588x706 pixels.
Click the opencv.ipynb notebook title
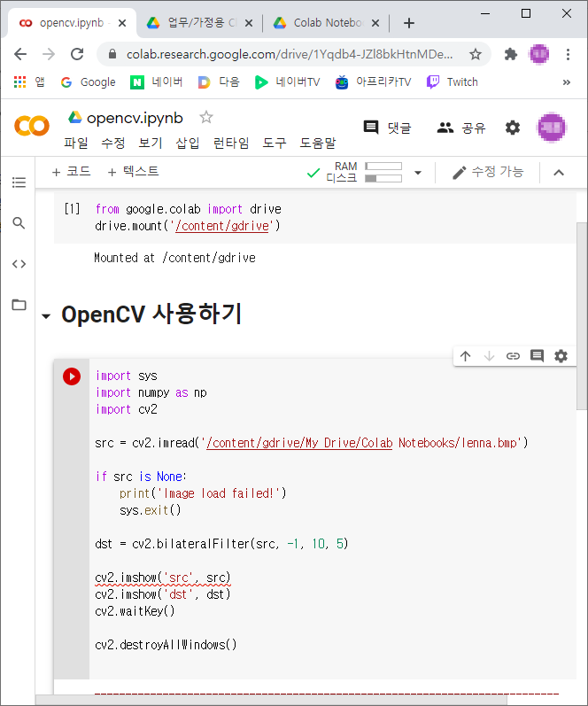tap(135, 118)
